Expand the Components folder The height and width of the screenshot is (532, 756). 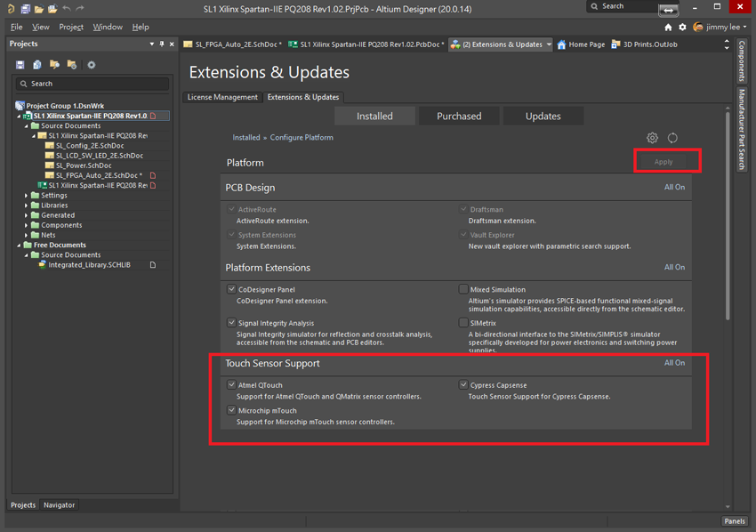pos(27,225)
